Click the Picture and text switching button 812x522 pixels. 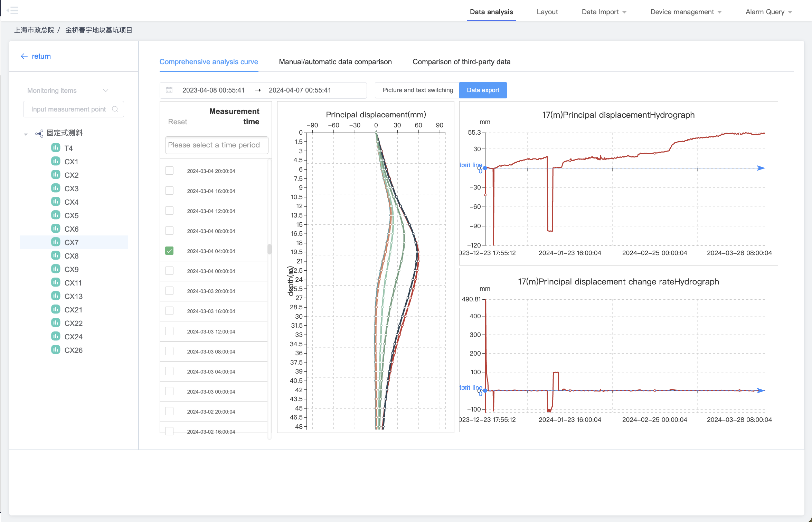pos(417,90)
